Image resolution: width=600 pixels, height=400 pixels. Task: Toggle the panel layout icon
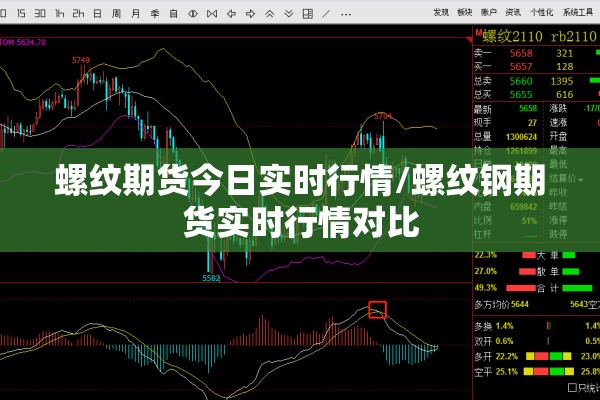click(308, 14)
